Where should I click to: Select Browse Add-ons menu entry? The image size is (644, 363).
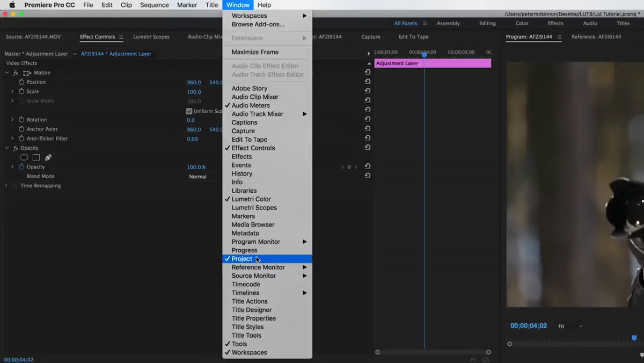[x=267, y=24]
